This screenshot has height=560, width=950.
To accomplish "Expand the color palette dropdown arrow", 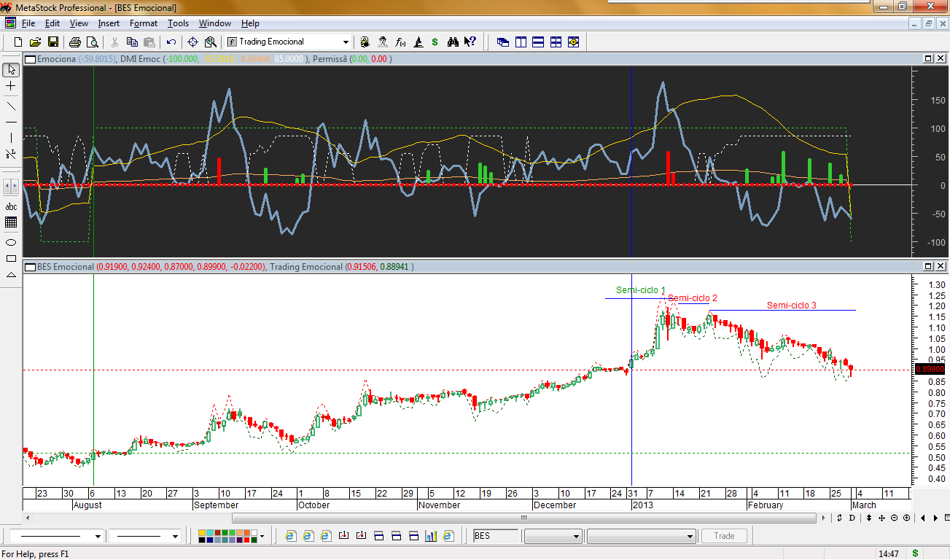I will pyautogui.click(x=262, y=536).
